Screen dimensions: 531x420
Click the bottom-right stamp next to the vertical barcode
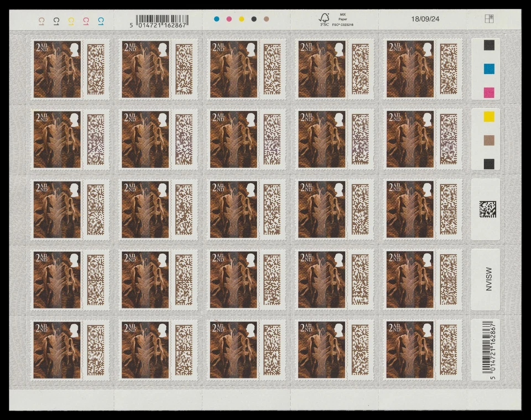[x=424, y=350]
